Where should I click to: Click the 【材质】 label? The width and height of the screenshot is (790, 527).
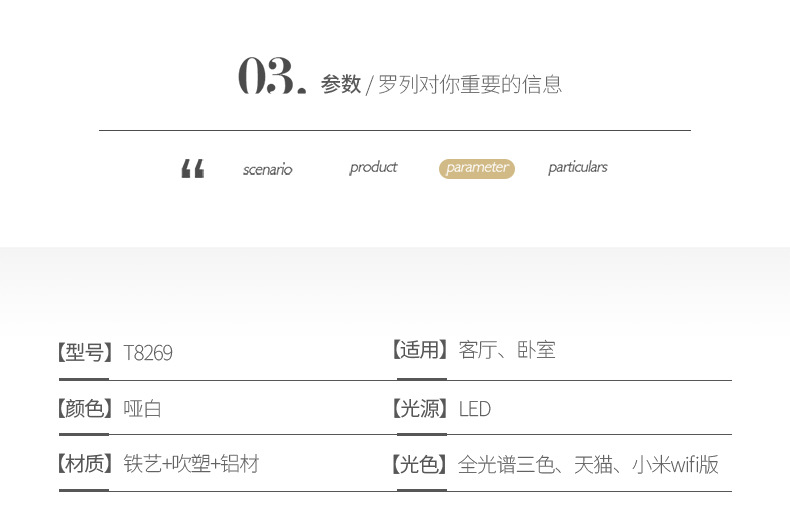84,464
